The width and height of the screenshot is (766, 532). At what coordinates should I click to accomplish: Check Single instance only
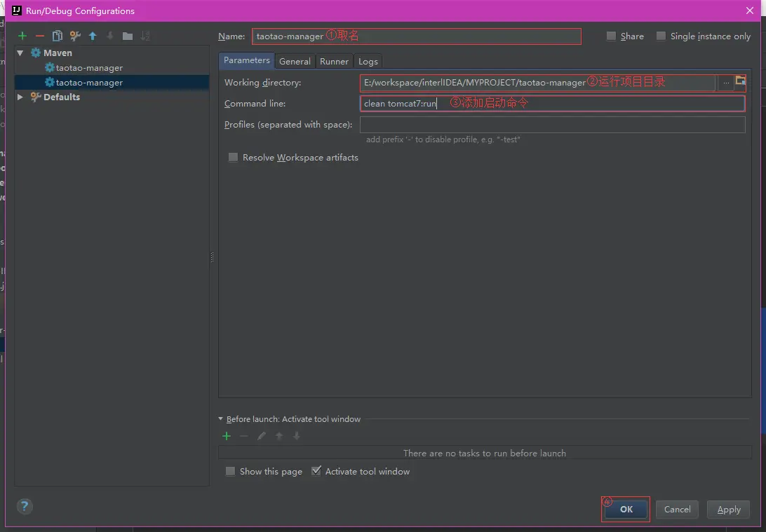pyautogui.click(x=660, y=36)
